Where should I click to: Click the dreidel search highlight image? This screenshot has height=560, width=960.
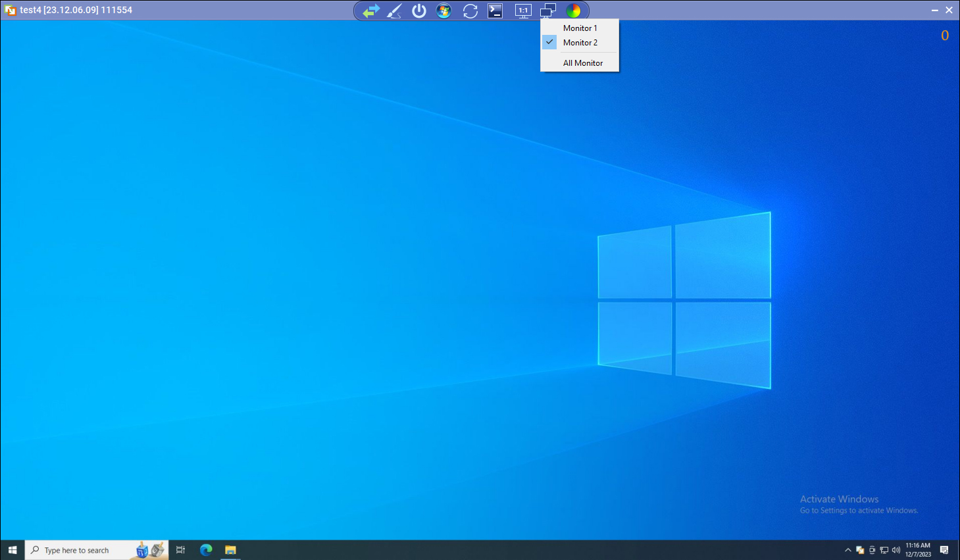(x=150, y=550)
